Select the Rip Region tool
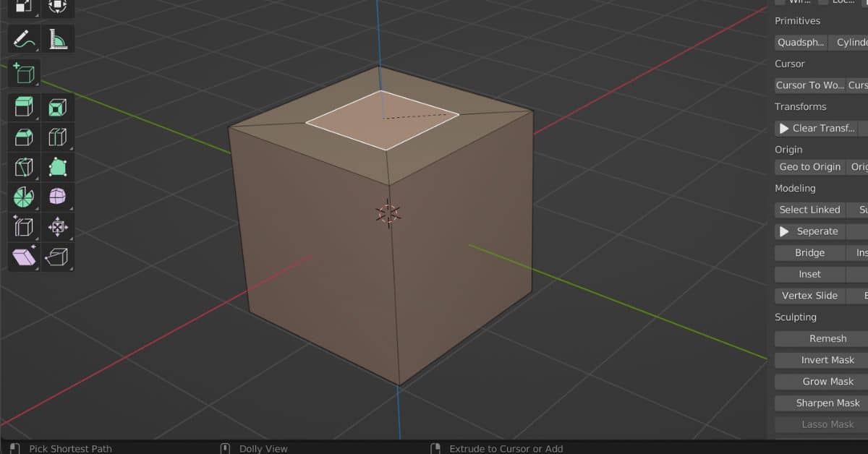Screen dimensions: 868x454 pos(57,257)
